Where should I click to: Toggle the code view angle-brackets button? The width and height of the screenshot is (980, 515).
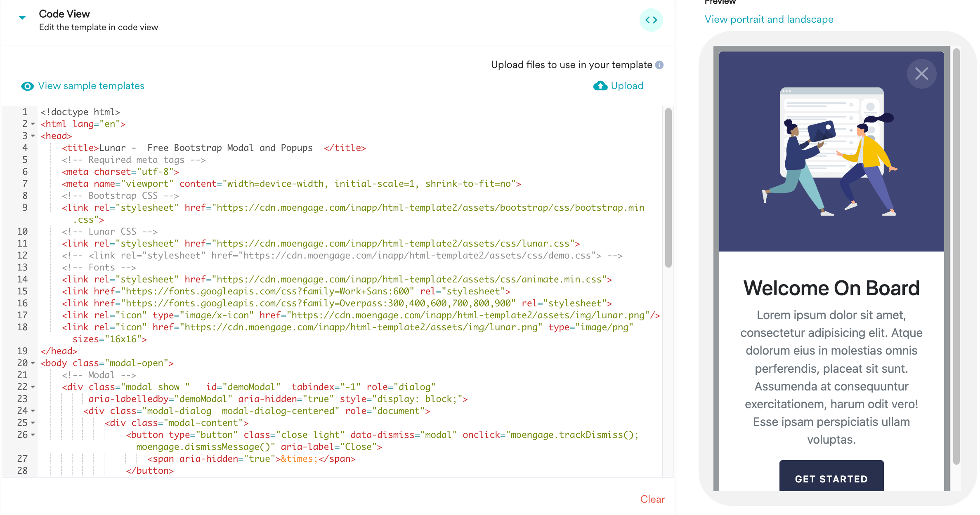pyautogui.click(x=651, y=20)
